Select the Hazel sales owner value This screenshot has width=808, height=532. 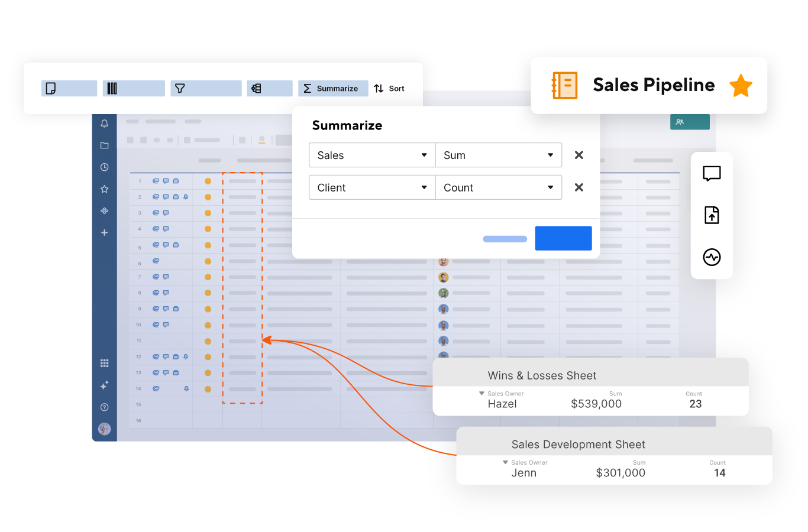click(502, 404)
